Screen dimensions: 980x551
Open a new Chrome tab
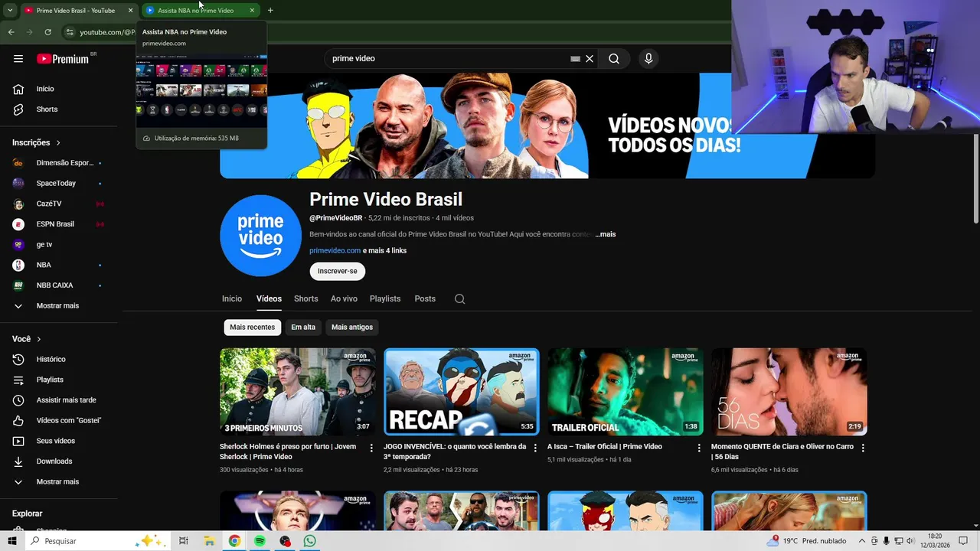[270, 11]
